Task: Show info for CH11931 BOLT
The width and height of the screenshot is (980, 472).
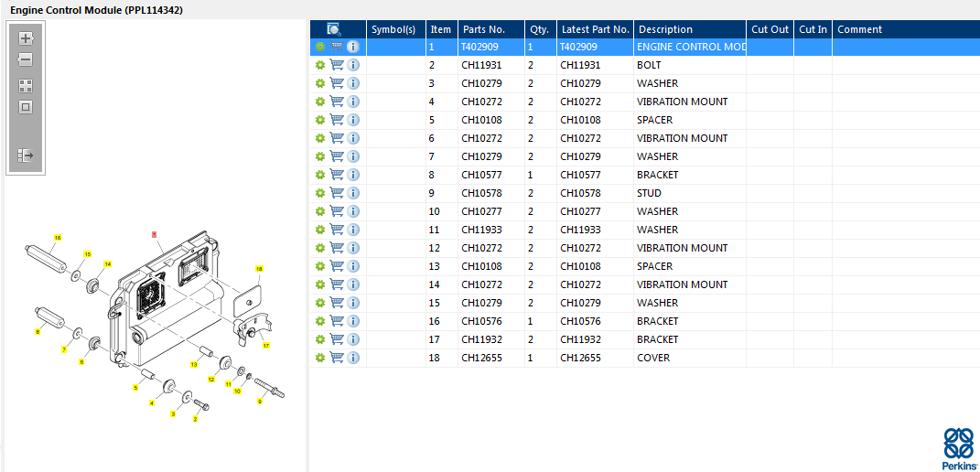Action: point(353,65)
